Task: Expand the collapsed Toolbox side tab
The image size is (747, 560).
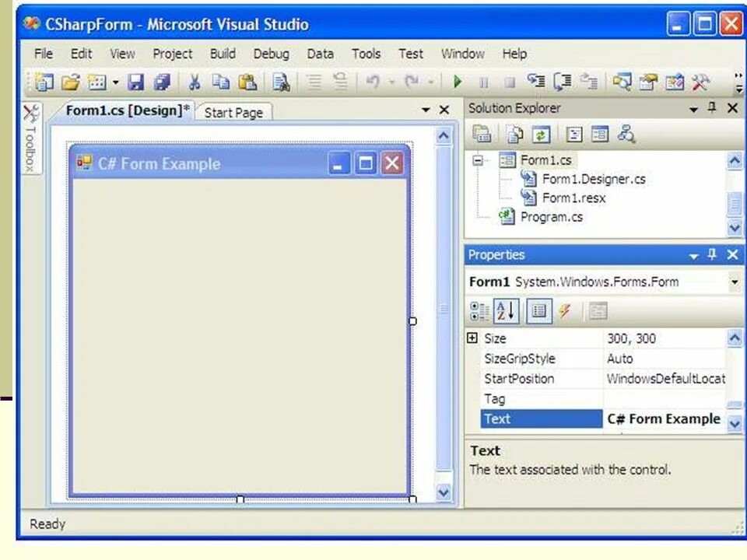Action: [31, 138]
